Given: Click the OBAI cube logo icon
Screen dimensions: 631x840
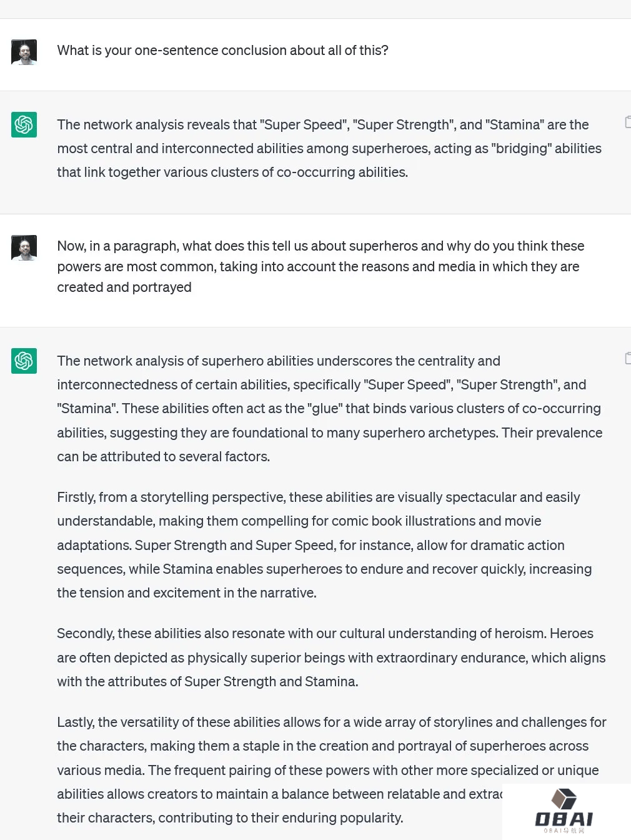Looking at the screenshot, I should 564,798.
